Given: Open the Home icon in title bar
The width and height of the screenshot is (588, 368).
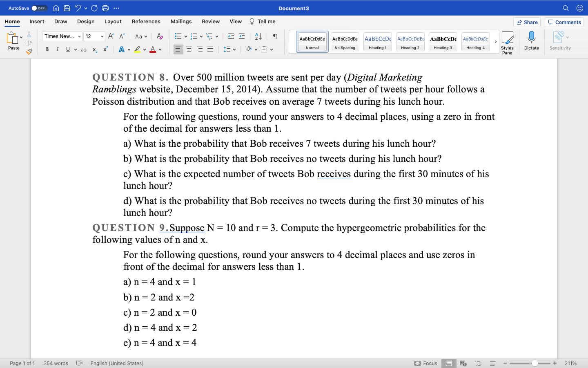Looking at the screenshot, I should click(56, 8).
